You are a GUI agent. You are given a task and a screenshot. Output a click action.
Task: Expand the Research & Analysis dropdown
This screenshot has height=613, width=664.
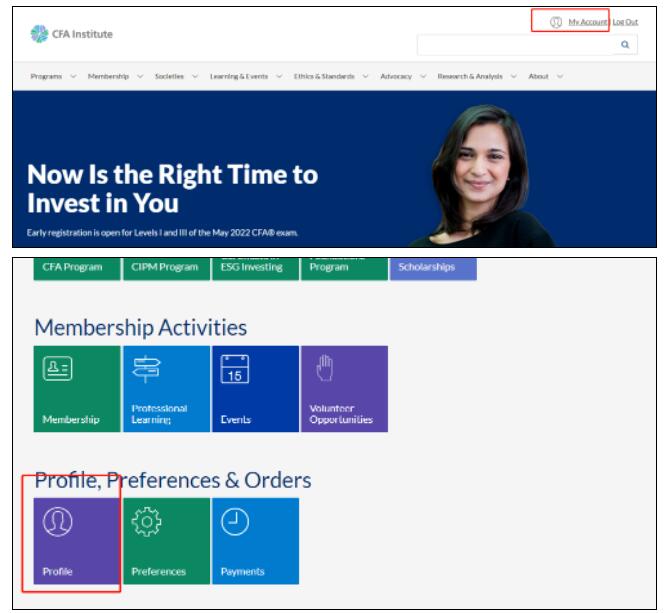point(476,77)
